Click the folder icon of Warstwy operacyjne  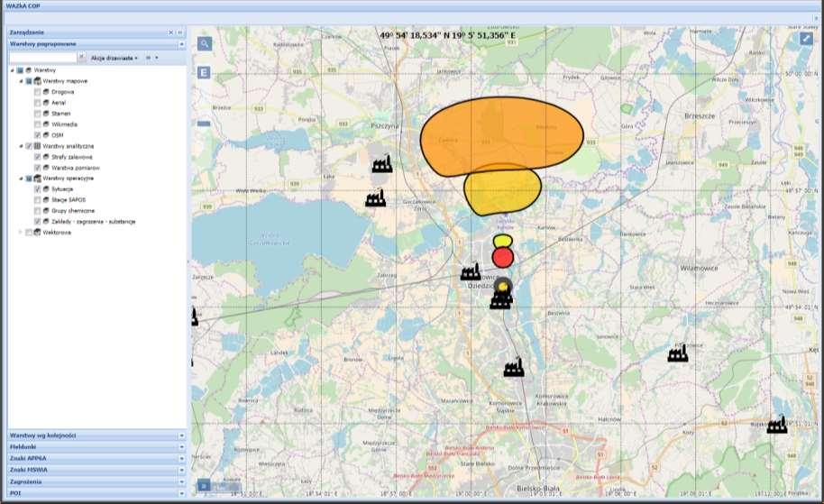point(37,179)
